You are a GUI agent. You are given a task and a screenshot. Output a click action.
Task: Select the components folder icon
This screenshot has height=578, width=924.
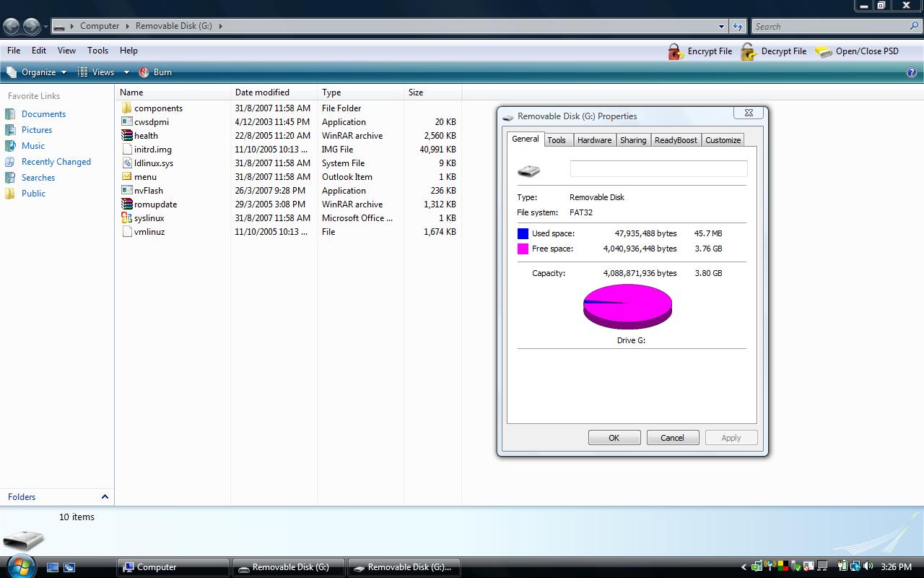(126, 108)
